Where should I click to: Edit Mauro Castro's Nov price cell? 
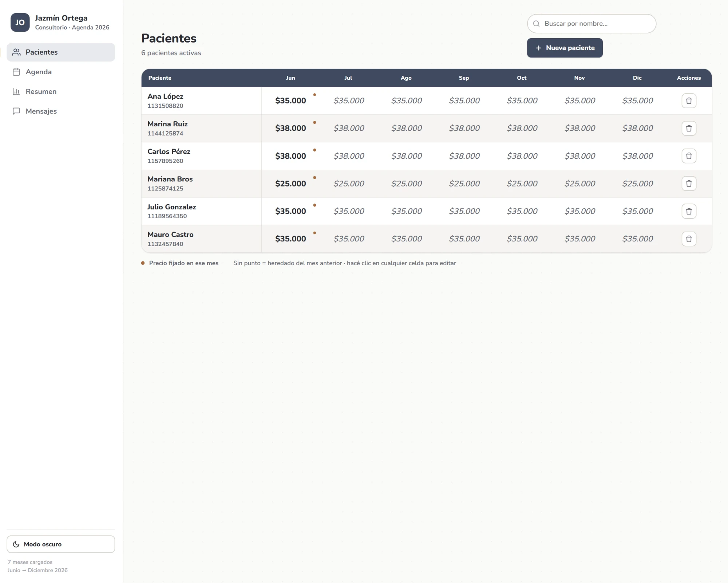point(579,239)
